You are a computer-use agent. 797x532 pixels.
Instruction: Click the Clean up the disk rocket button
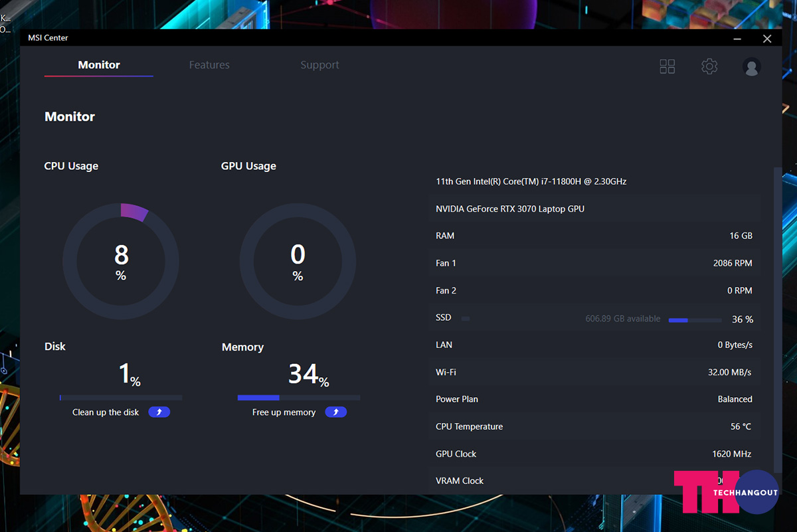[x=159, y=412]
